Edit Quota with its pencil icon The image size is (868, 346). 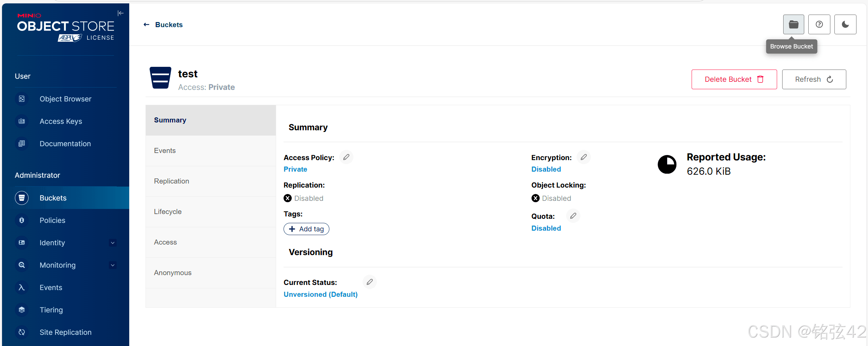573,216
